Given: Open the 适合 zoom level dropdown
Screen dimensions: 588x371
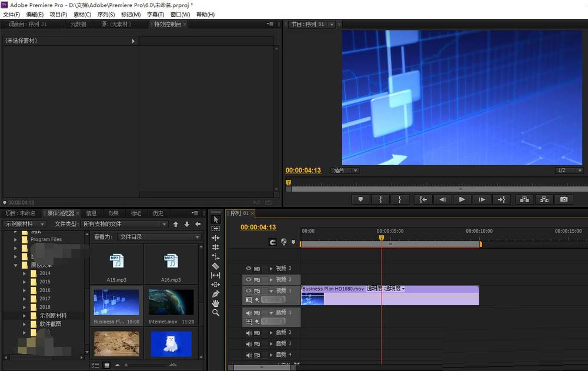Looking at the screenshot, I should coord(345,171).
